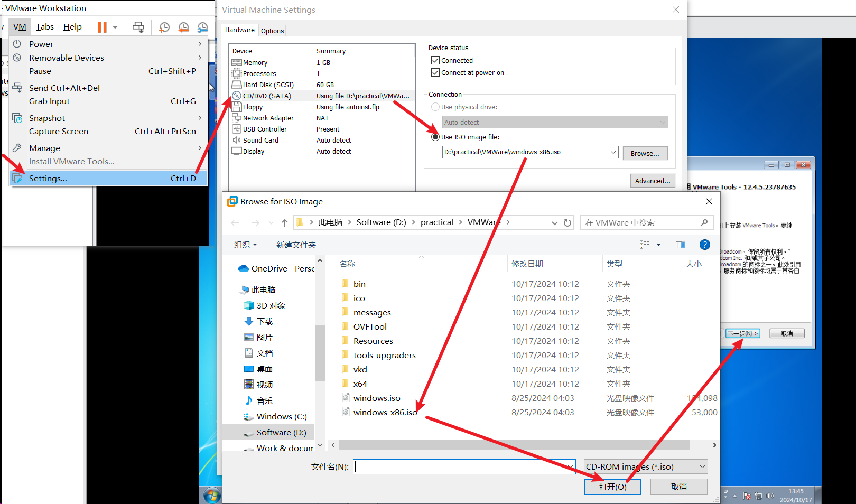Select tools-upgraders folder
The height and width of the screenshot is (504, 856).
tap(385, 355)
